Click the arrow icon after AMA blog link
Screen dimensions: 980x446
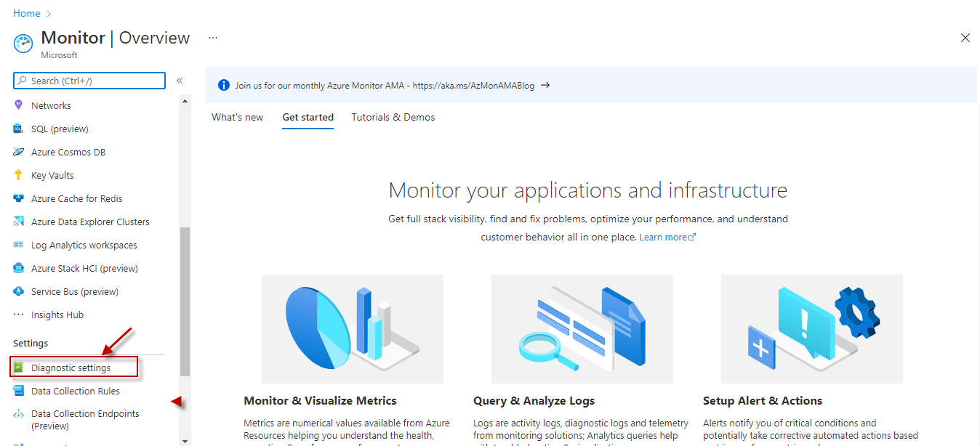545,85
